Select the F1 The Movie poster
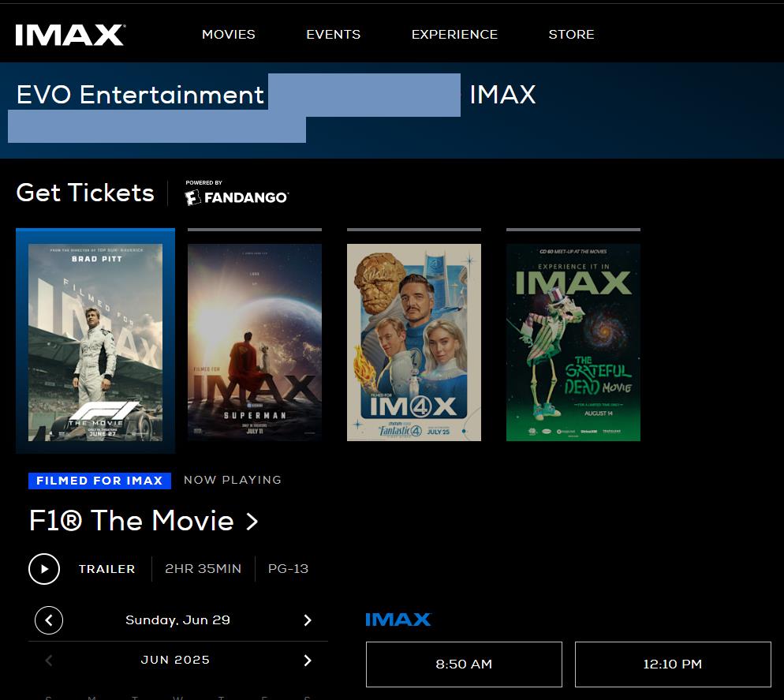This screenshot has height=700, width=784. click(x=95, y=343)
